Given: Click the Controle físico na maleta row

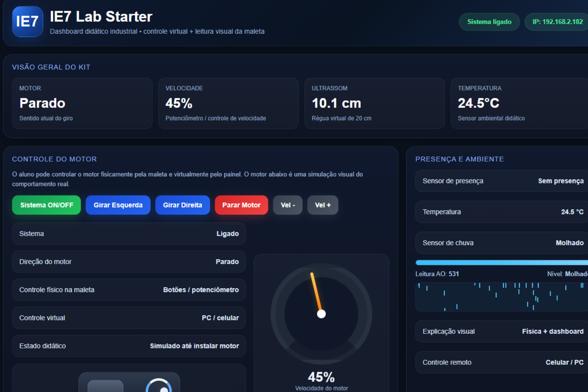Looking at the screenshot, I should (129, 290).
